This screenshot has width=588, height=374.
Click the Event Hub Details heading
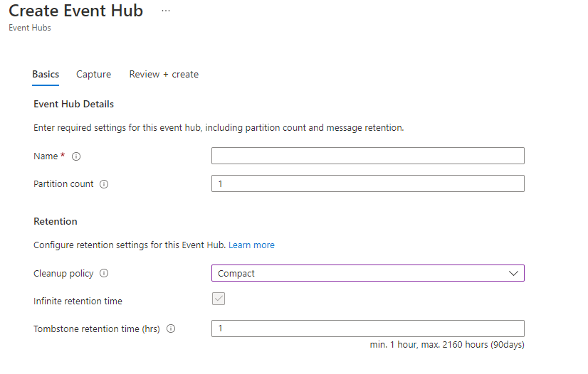(x=73, y=104)
